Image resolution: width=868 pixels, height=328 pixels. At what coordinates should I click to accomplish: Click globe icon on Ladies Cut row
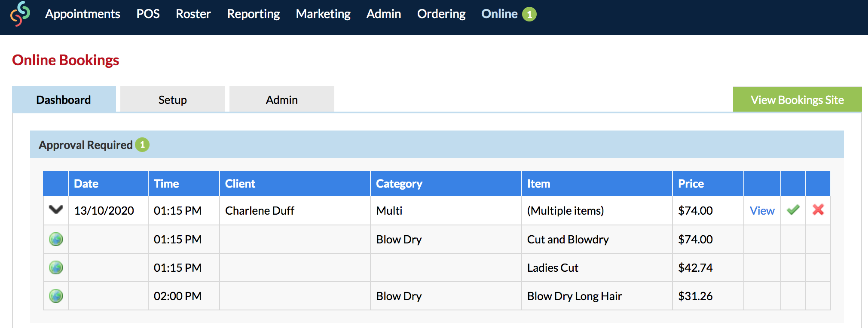point(56,267)
